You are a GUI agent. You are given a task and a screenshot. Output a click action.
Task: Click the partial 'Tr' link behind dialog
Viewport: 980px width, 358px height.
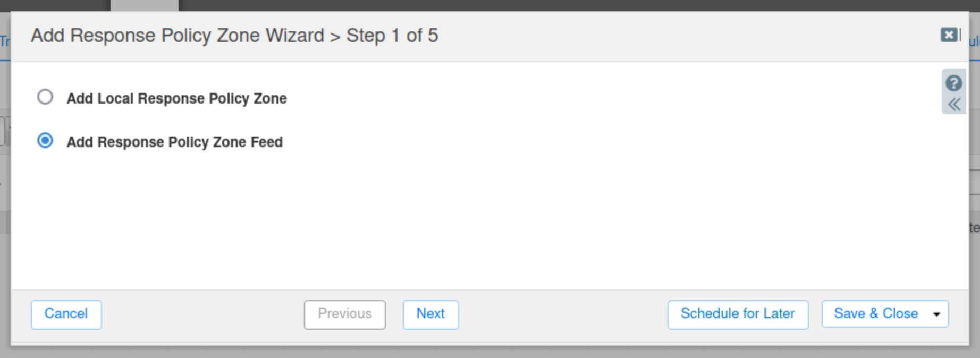(5, 41)
